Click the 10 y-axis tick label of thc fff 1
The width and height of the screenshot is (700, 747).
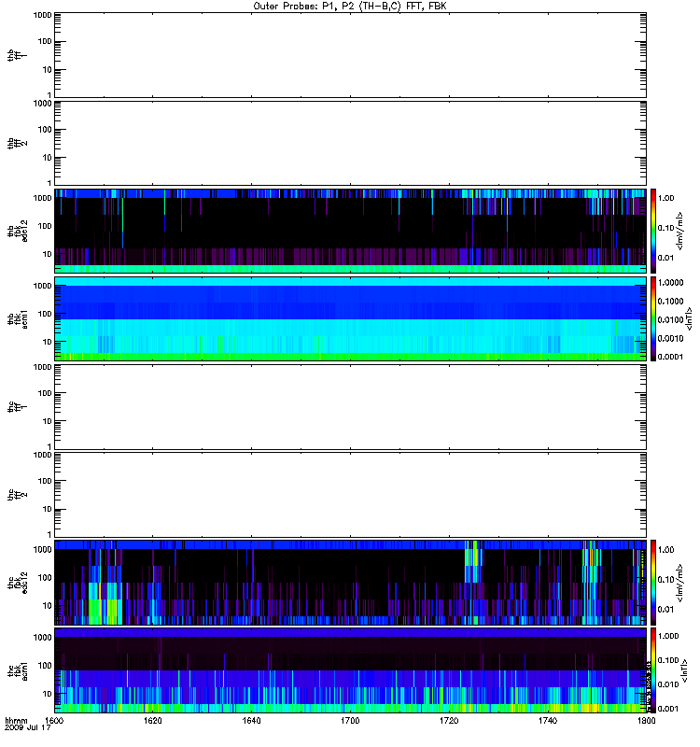[x=48, y=422]
